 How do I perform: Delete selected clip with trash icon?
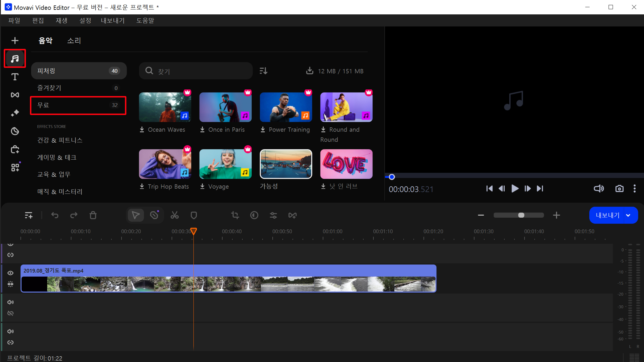pyautogui.click(x=93, y=215)
